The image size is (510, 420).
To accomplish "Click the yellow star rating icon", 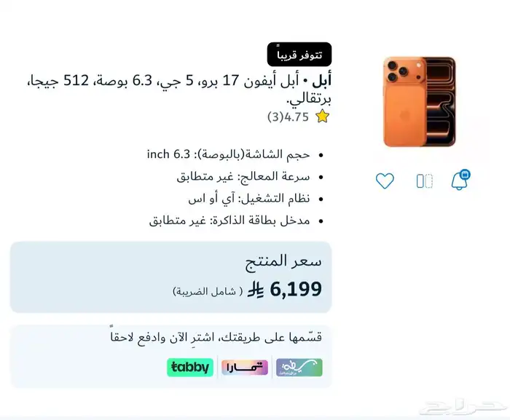I will [x=322, y=116].
